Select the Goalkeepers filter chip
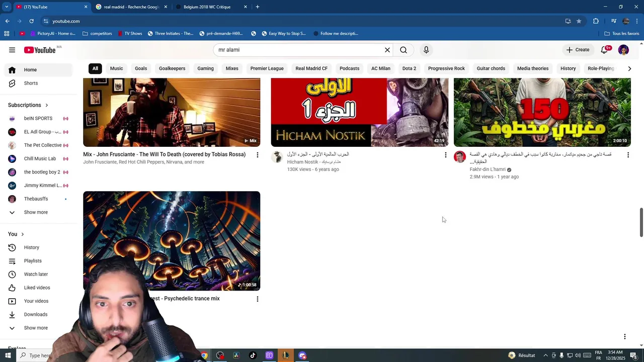644x362 pixels. click(x=172, y=68)
